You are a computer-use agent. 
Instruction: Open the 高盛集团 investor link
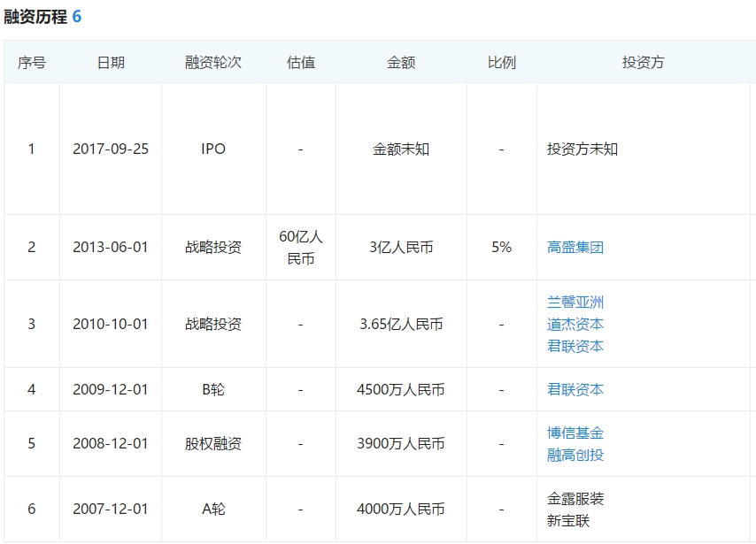point(575,247)
